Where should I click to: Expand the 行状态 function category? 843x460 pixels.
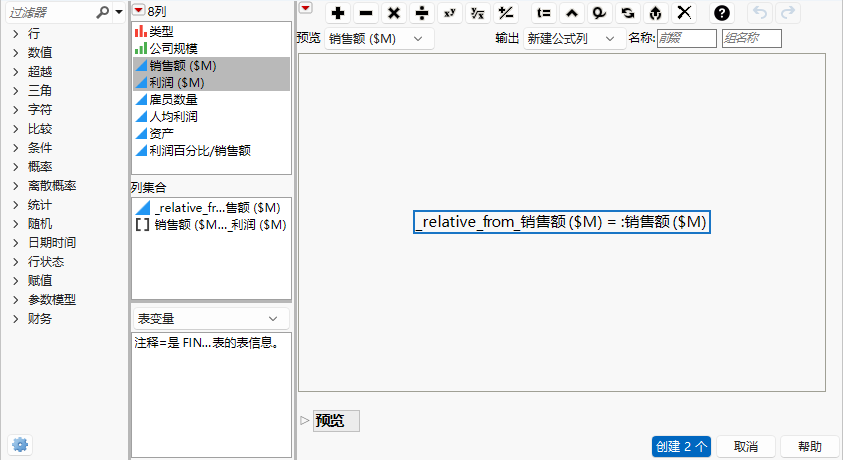[x=16, y=262]
